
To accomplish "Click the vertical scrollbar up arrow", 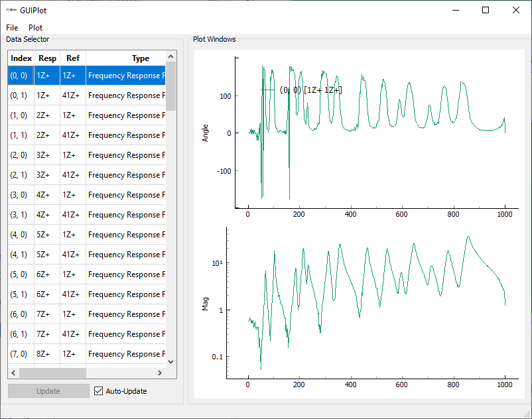I will pos(170,57).
